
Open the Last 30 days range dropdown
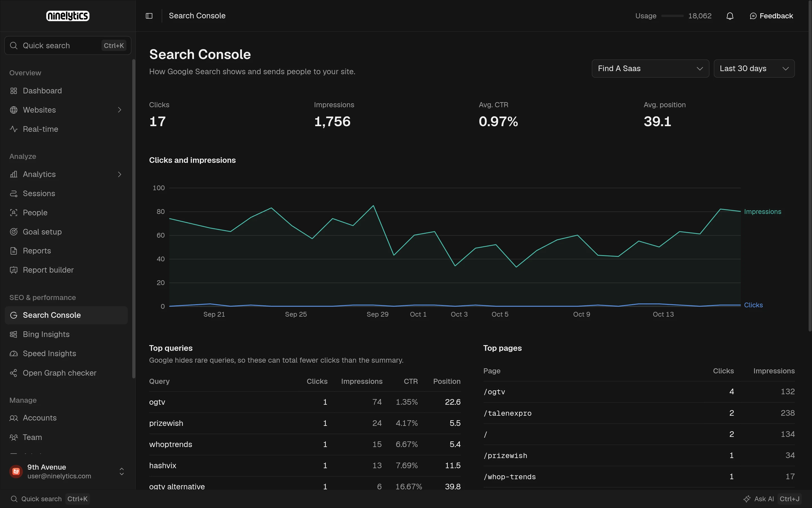click(754, 69)
